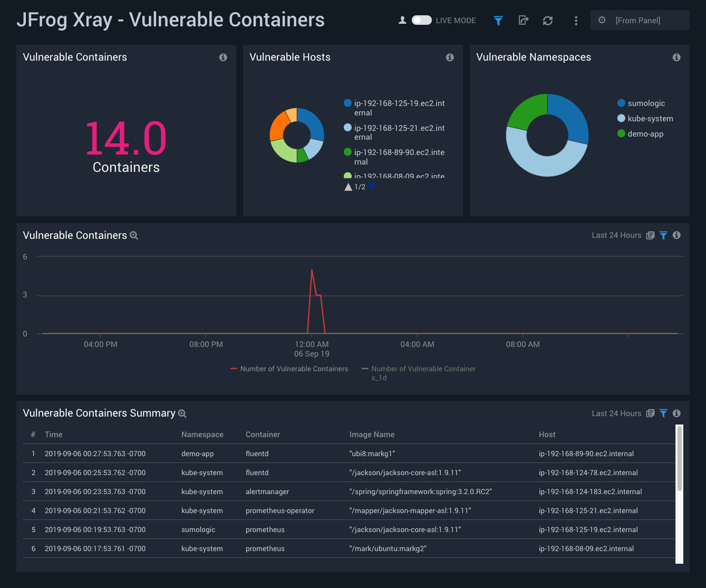Click the share dashboard icon
Screen dimensions: 706x588
[x=523, y=21]
